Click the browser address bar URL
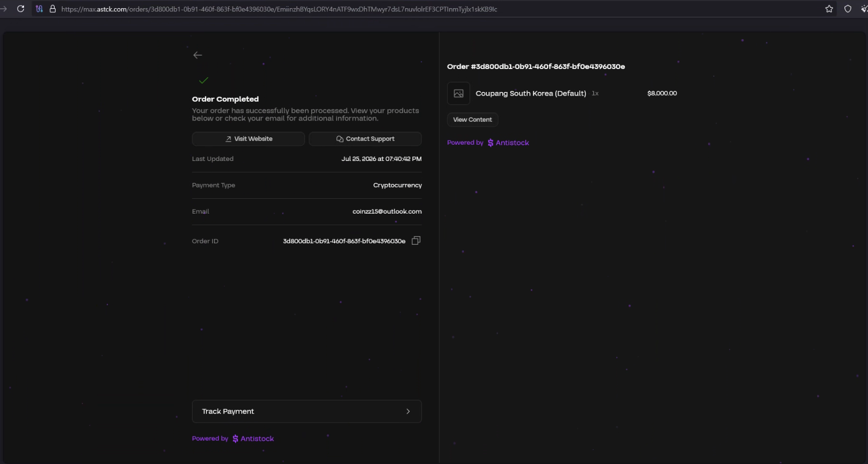 coord(279,9)
